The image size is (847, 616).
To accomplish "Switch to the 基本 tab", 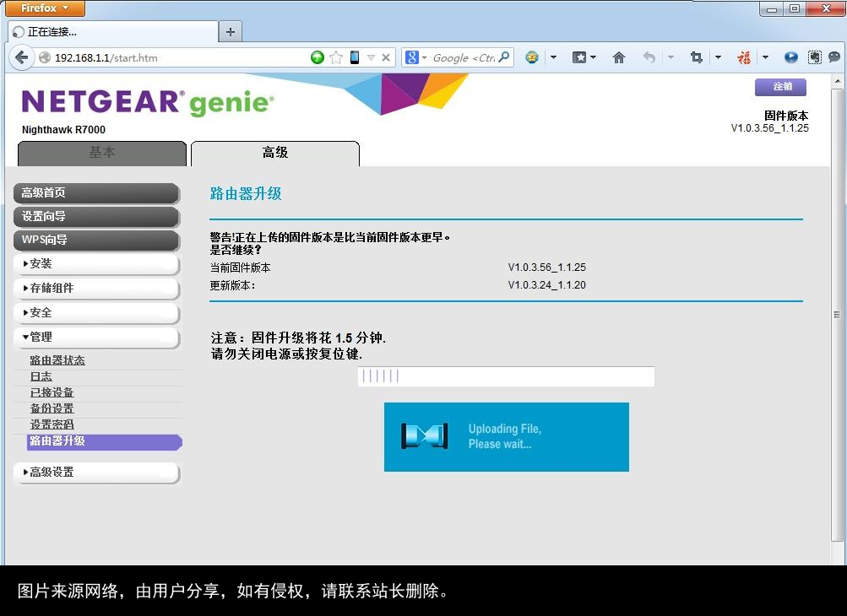I will point(101,154).
